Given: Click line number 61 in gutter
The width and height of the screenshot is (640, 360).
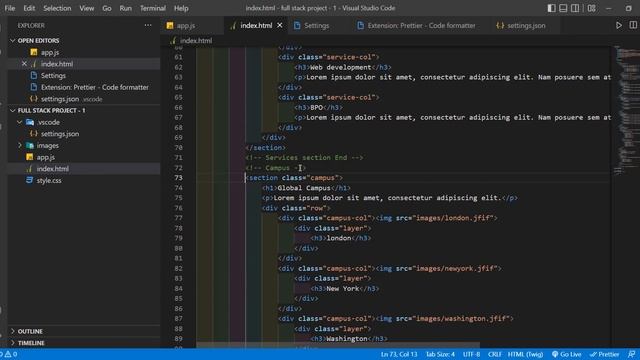Looking at the screenshot, I should [x=178, y=57].
